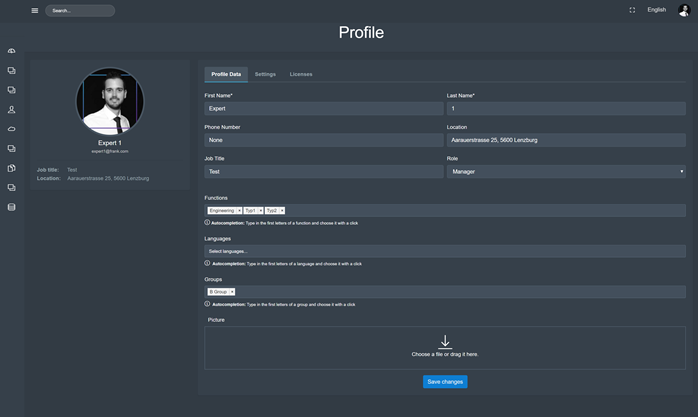The height and width of the screenshot is (417, 698).
Task: Click the picture upload drop area
Action: coord(445,347)
